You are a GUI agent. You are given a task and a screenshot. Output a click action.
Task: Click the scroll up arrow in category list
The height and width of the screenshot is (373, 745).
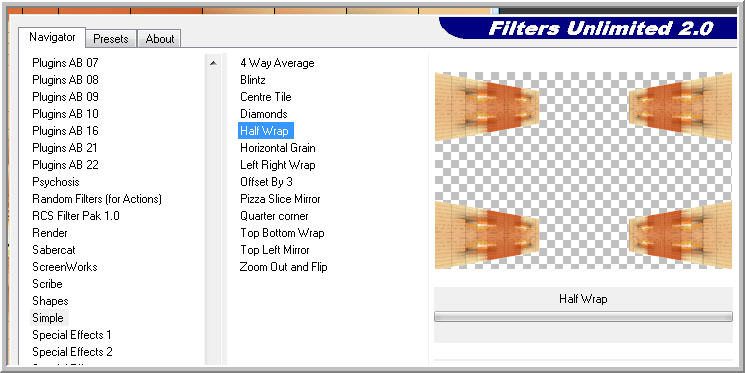pos(213,63)
